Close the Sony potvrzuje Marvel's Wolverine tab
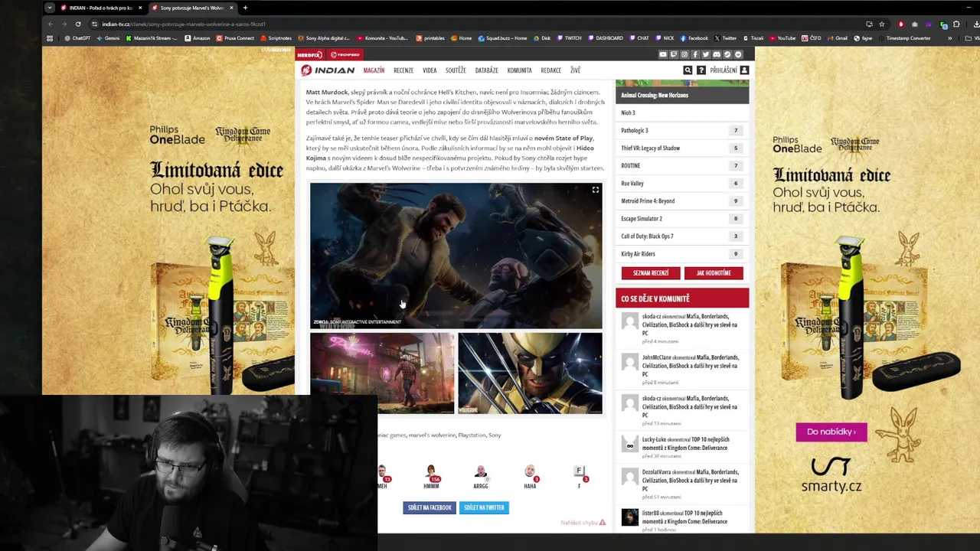The image size is (980, 551). click(231, 8)
